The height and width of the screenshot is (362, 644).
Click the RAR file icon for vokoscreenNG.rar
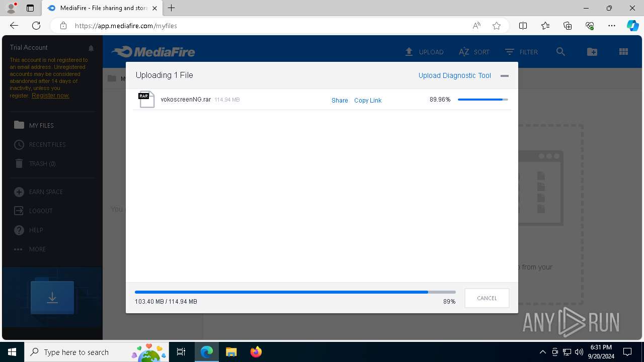[x=147, y=99]
